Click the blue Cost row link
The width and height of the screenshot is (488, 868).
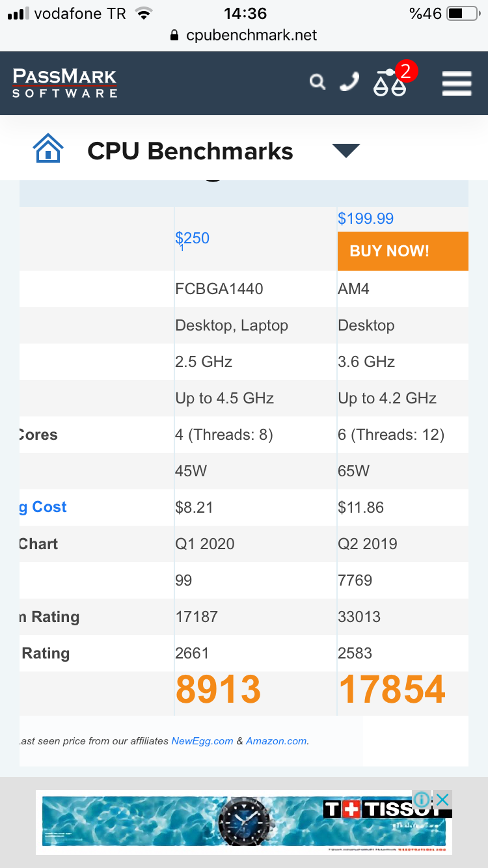(x=44, y=507)
